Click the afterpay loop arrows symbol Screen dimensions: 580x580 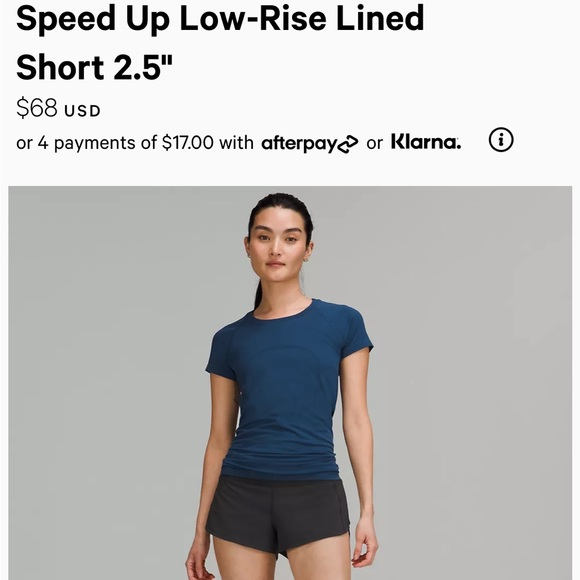pos(348,144)
